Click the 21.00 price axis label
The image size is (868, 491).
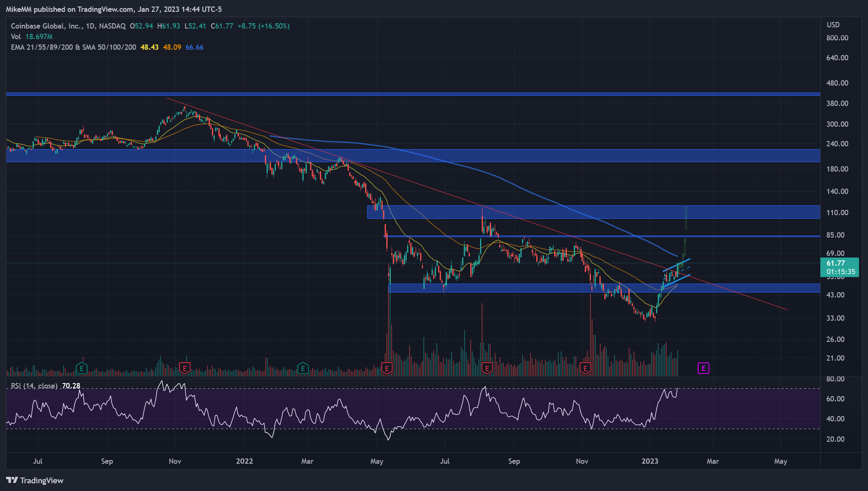click(x=835, y=358)
